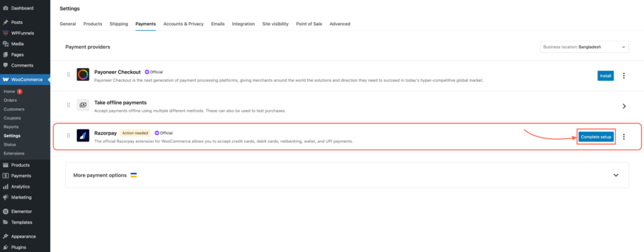644x252 pixels.
Task: Click the Products box icon in sidebar
Action: (x=6, y=165)
